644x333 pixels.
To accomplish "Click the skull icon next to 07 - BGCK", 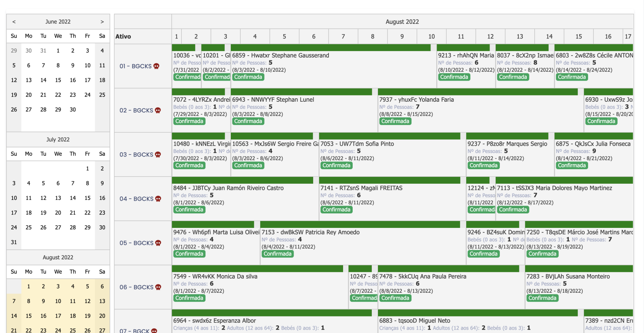I will pos(154,331).
